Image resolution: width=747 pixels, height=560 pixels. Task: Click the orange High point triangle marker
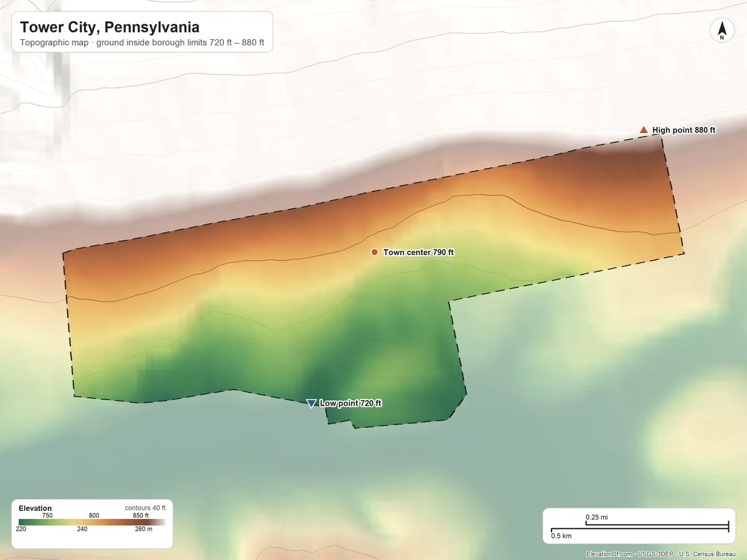coord(644,129)
